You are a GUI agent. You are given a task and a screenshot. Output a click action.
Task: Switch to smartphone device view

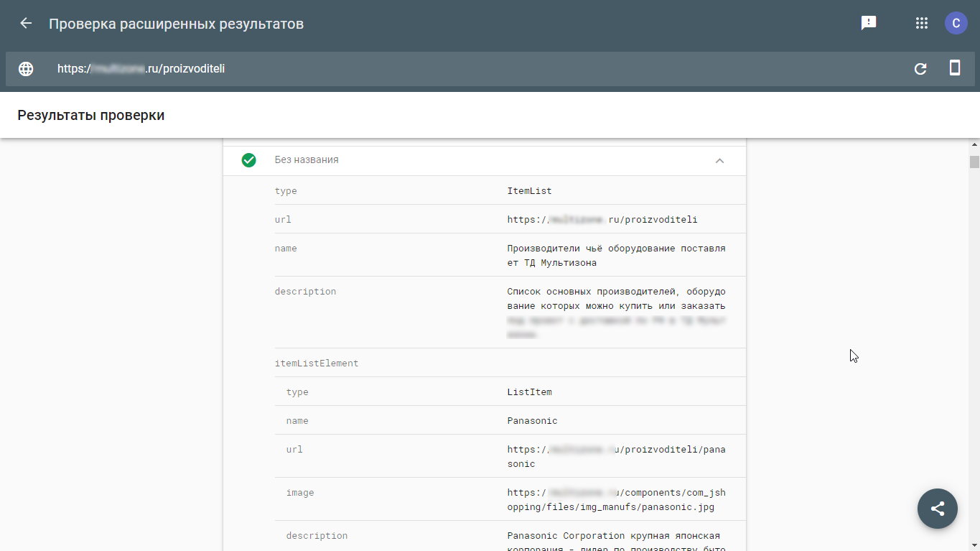pos(955,68)
